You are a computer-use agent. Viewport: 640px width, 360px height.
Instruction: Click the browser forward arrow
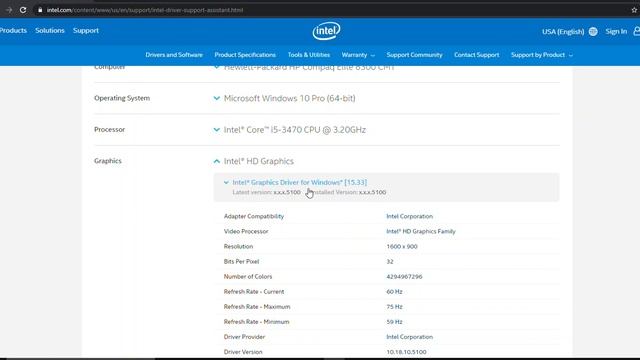point(9,10)
